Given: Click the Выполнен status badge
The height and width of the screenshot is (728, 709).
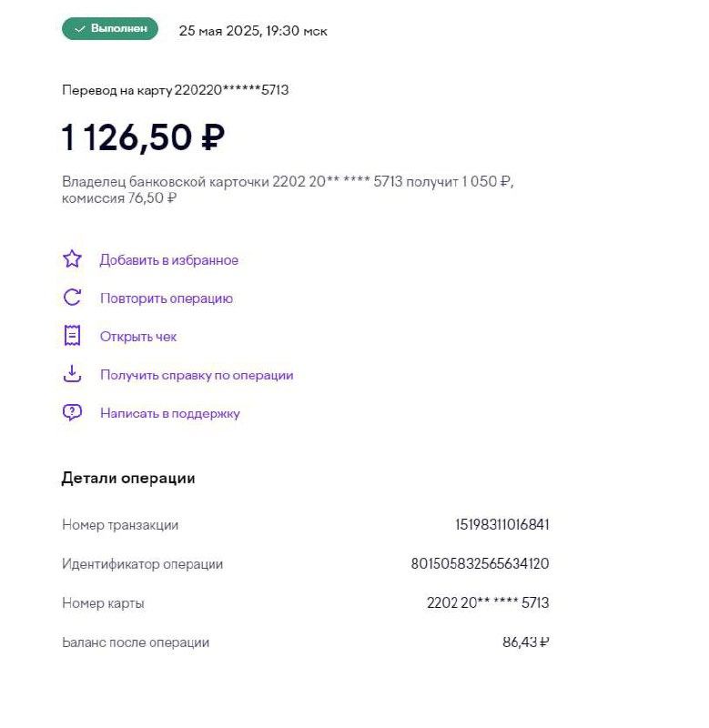Looking at the screenshot, I should pos(110,29).
